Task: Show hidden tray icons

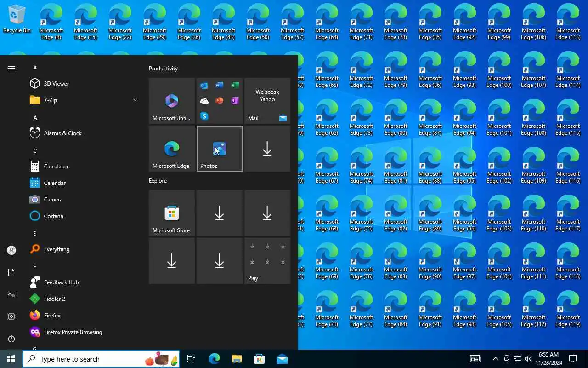Action: pos(495,359)
